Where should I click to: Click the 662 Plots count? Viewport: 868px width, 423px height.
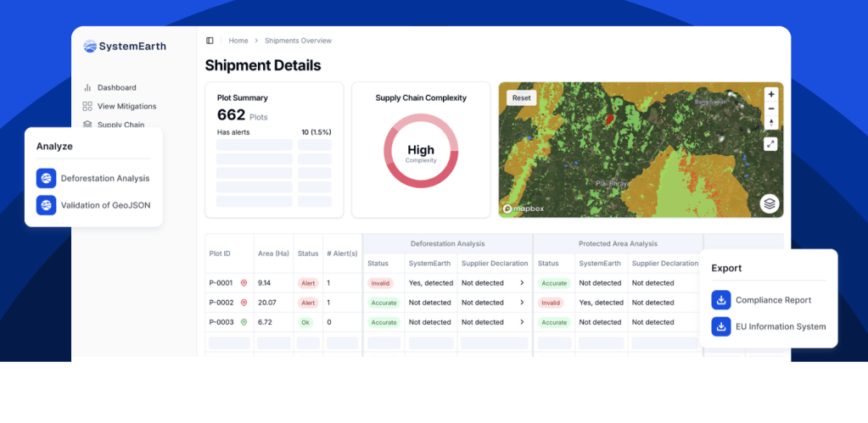(x=243, y=115)
